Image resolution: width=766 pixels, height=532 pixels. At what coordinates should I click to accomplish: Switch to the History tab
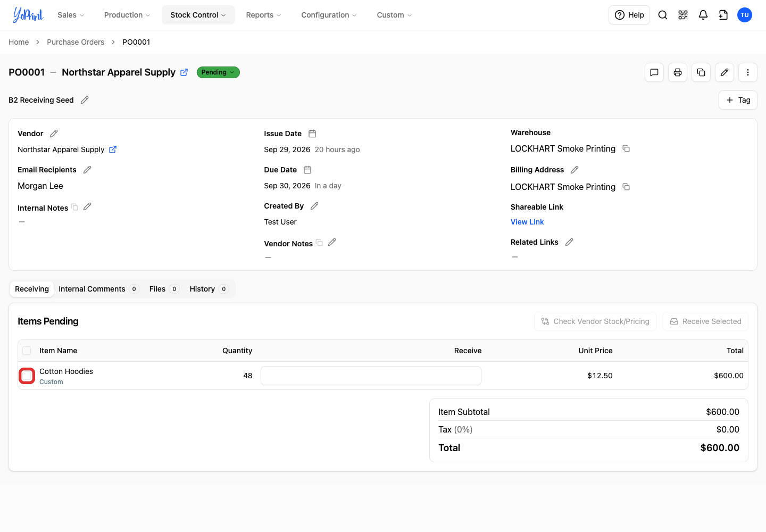click(x=209, y=289)
